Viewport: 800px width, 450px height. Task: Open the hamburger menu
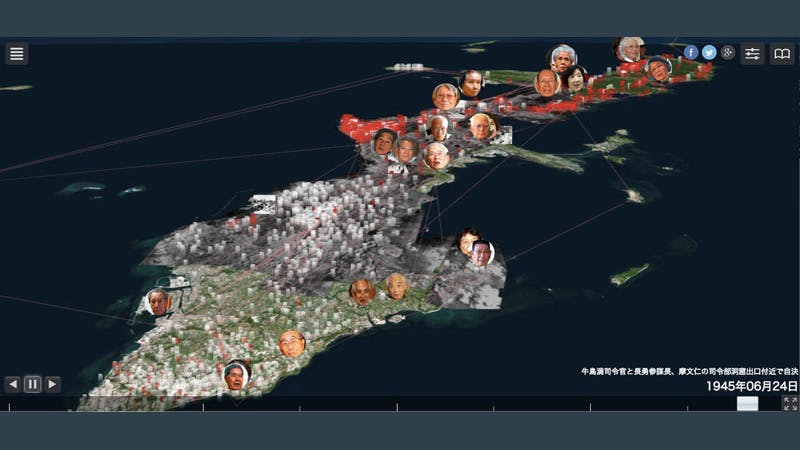(16, 54)
